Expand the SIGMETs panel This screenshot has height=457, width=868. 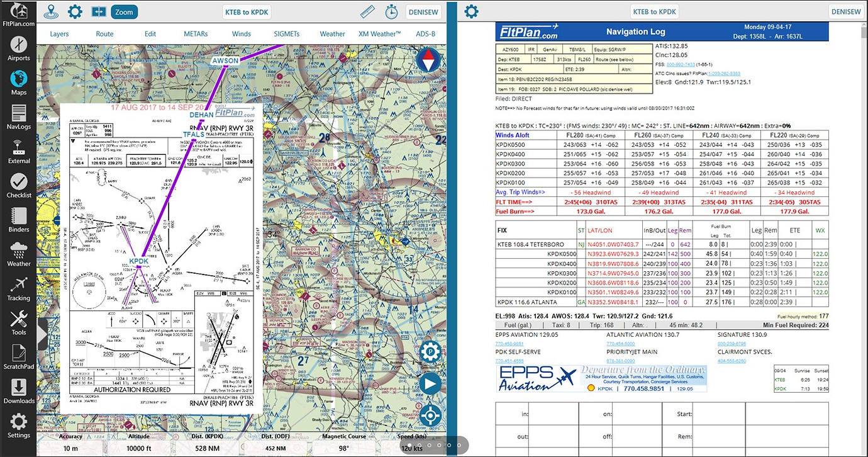(x=286, y=33)
